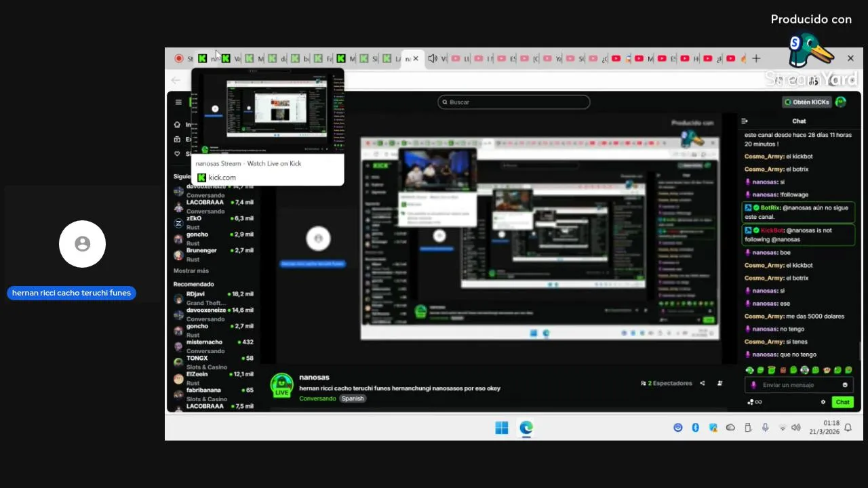The image size is (868, 488).
Task: Click the Obtén KICKs button
Action: pos(807,102)
